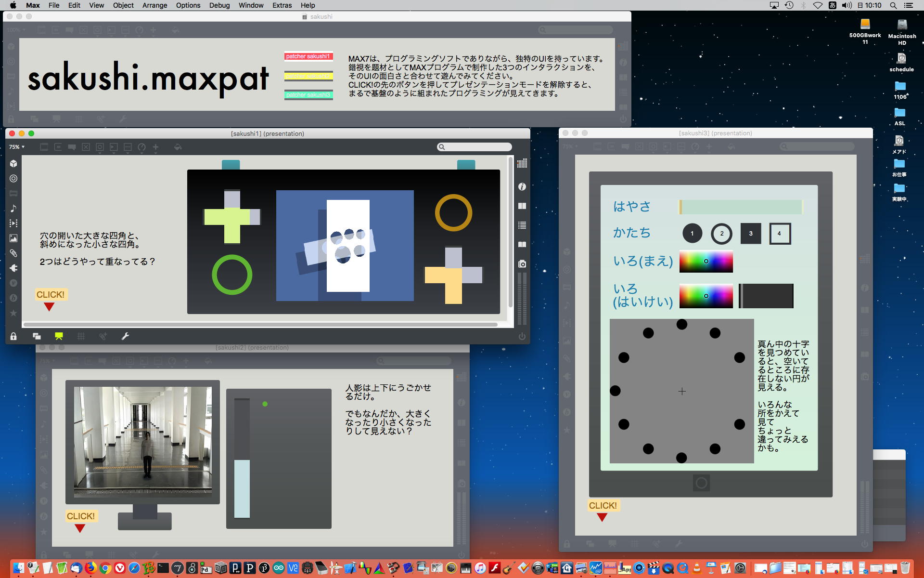
Task: Select shape option 3 (filled square)
Action: point(750,234)
